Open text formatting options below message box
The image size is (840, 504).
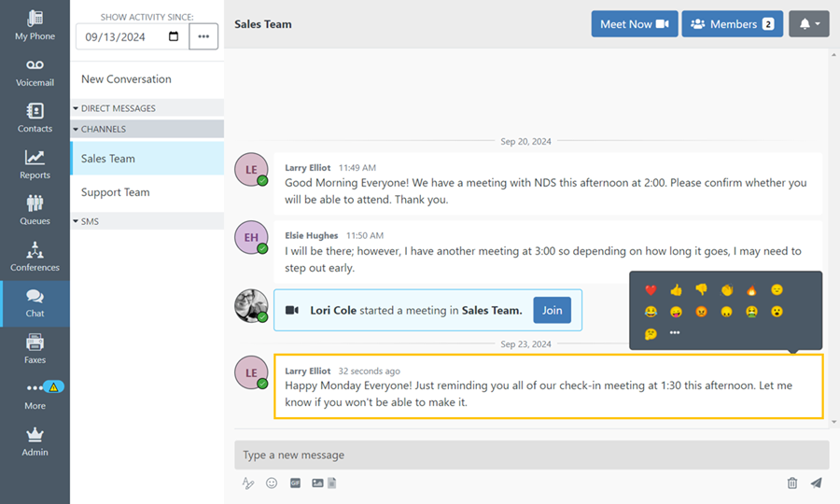click(247, 483)
